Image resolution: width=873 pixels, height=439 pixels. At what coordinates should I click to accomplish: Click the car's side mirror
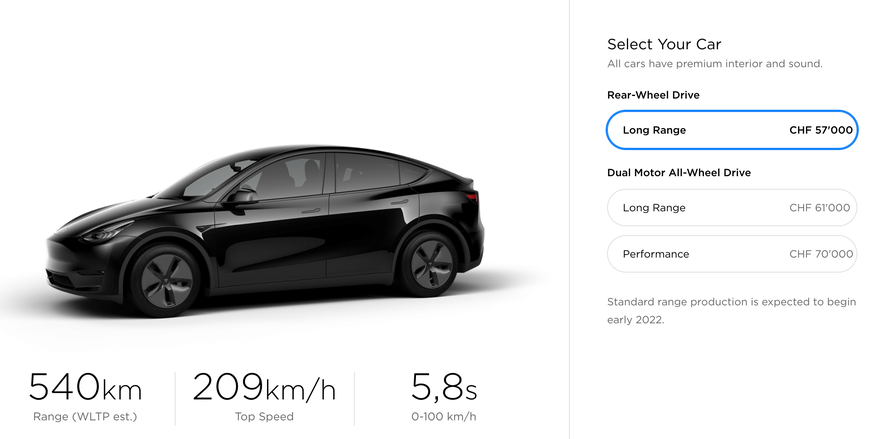click(241, 197)
